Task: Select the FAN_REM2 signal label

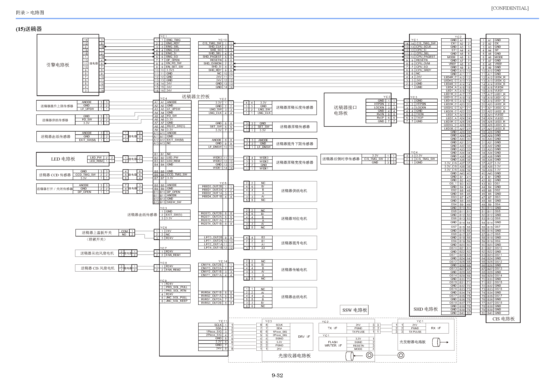Action: click(173, 270)
